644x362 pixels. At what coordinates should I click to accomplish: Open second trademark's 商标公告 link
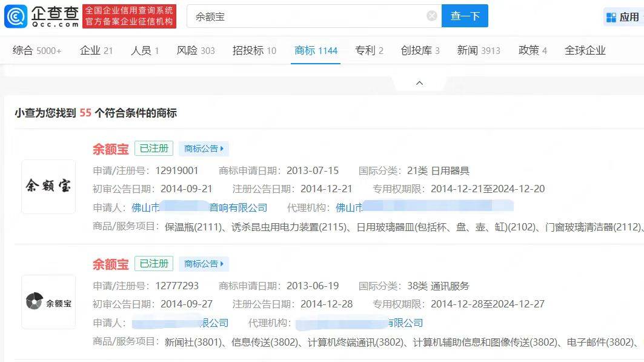[204, 264]
